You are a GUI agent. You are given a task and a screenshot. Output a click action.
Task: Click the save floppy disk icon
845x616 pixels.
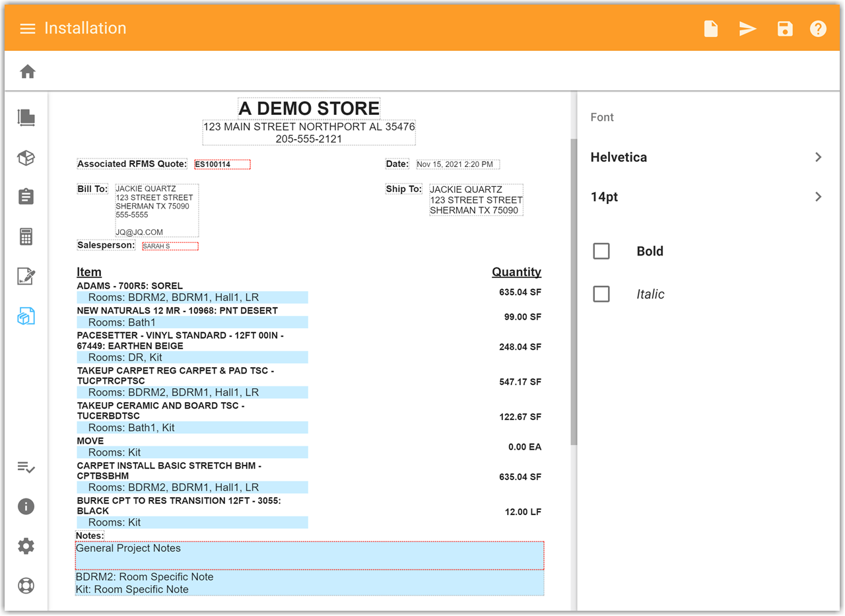pos(784,28)
